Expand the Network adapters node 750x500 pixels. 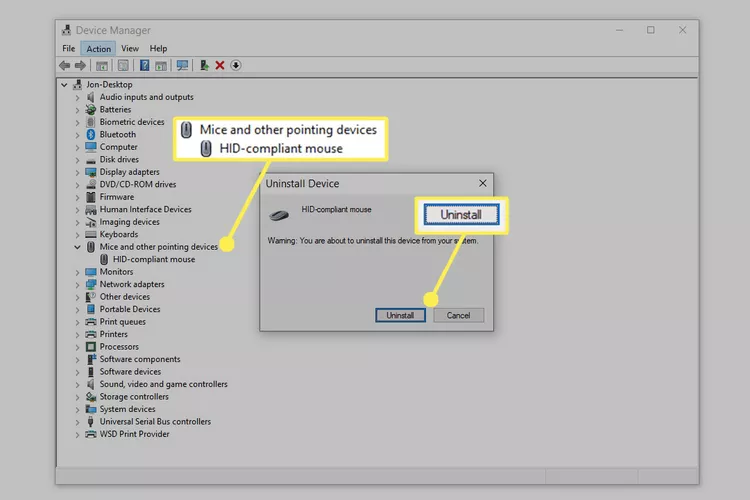tap(78, 284)
